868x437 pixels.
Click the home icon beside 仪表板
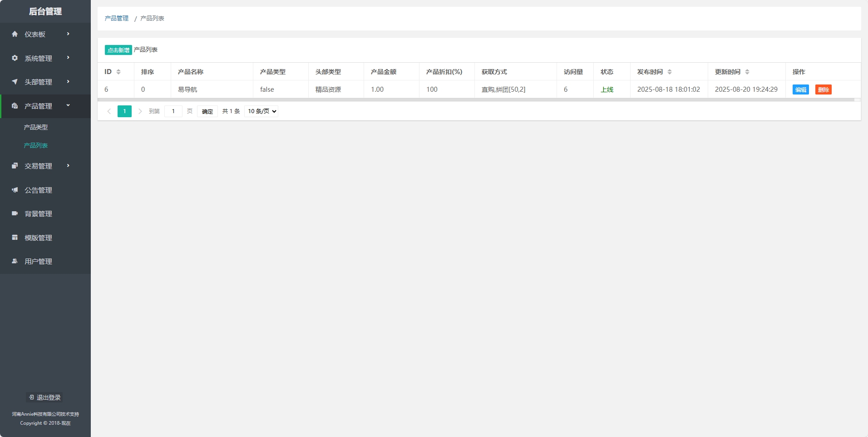click(x=15, y=34)
